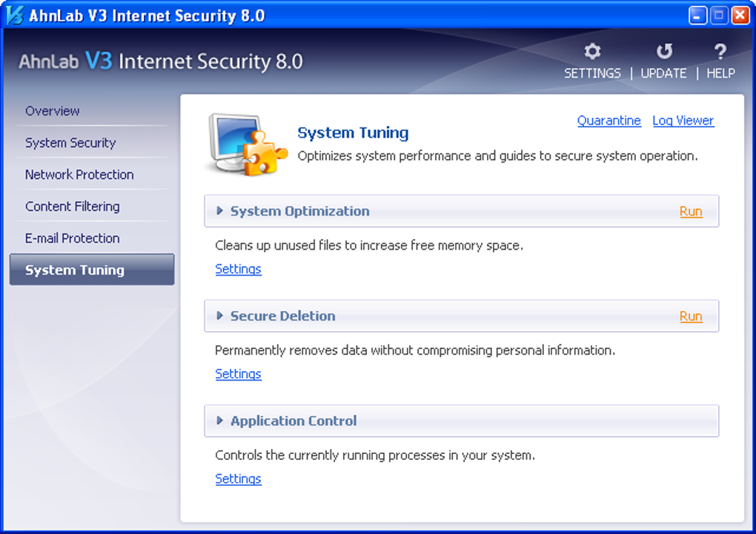Image resolution: width=756 pixels, height=534 pixels.
Task: Click the Help question mark icon
Action: click(x=720, y=52)
